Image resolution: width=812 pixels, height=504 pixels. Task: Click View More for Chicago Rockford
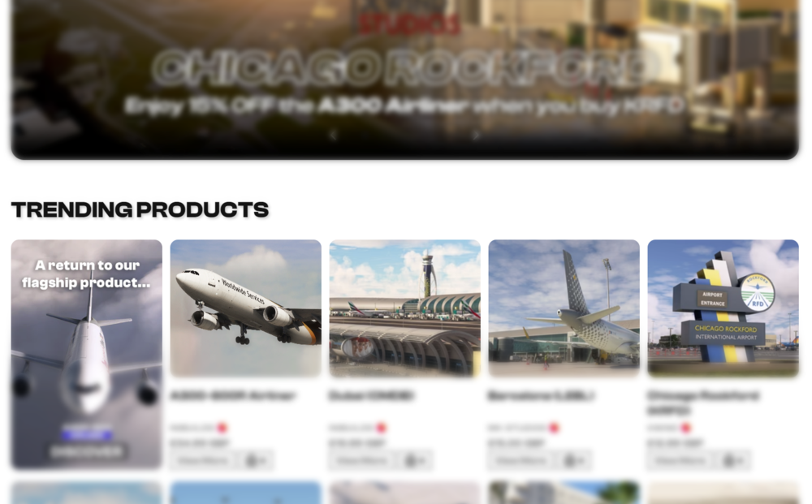681,460
